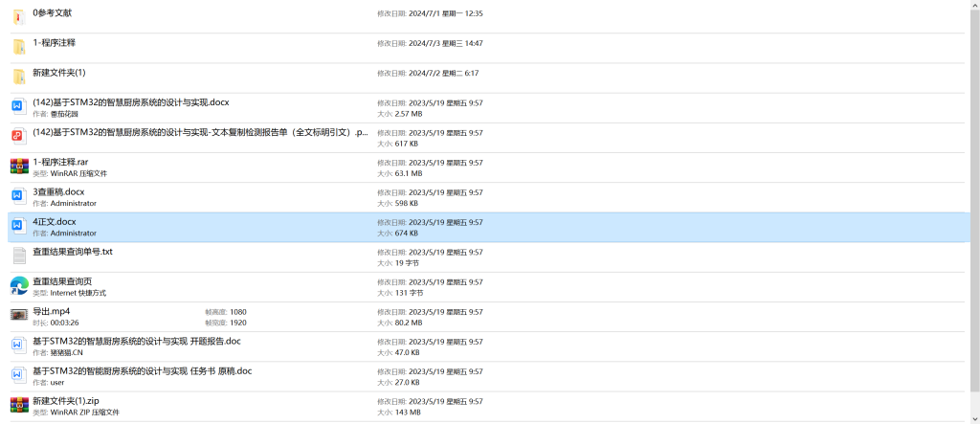Viewport: 980px width, 424px height.
Task: Click the text file icon of 查重结果查询单号.txt
Action: [x=19, y=256]
